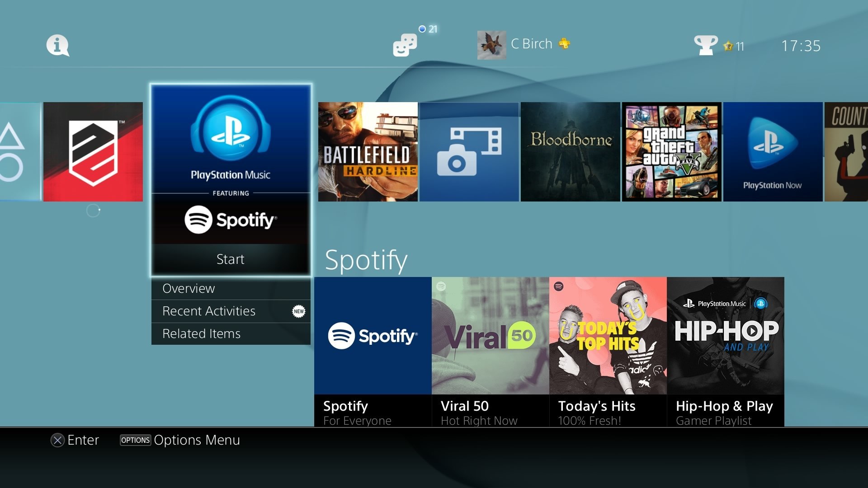868x488 pixels.
Task: Click the '100% Fresh!' subtitle
Action: (x=590, y=421)
